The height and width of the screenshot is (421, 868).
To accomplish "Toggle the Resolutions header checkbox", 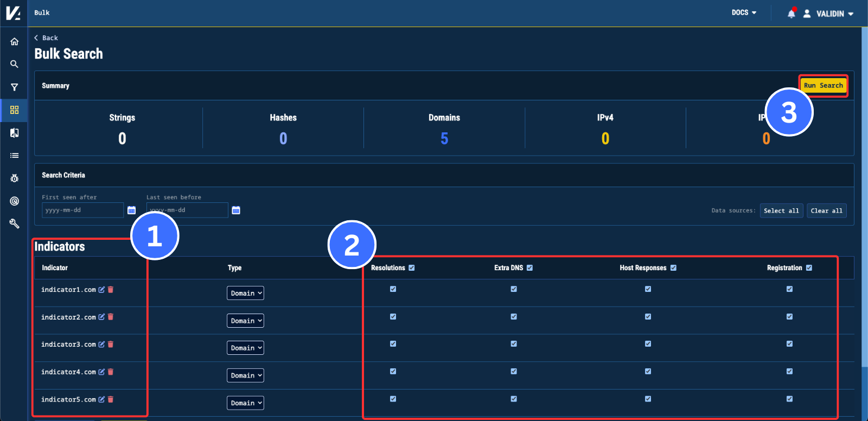I will coord(412,267).
